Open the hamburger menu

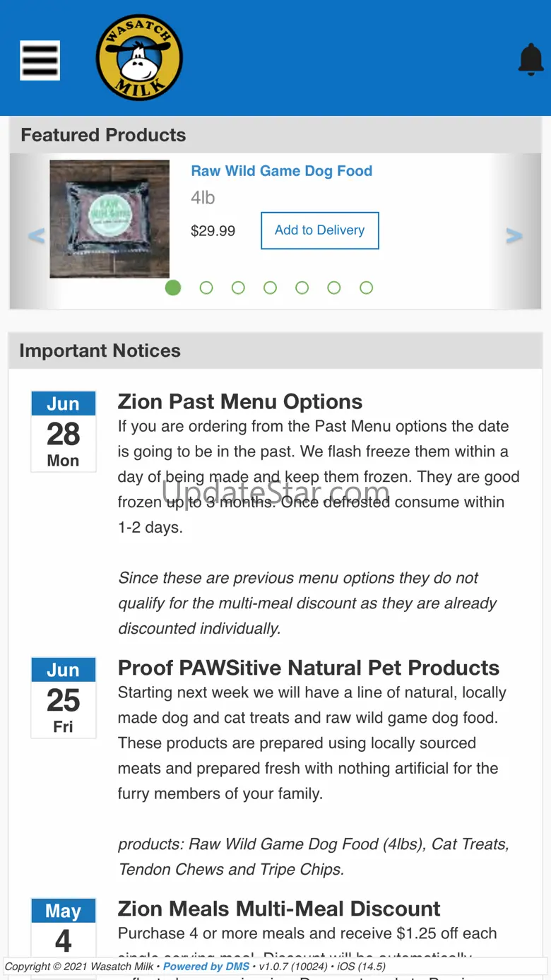click(40, 60)
